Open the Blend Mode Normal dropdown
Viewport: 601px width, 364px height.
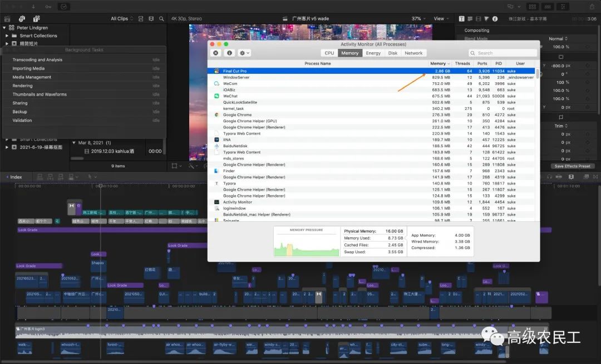coord(559,39)
